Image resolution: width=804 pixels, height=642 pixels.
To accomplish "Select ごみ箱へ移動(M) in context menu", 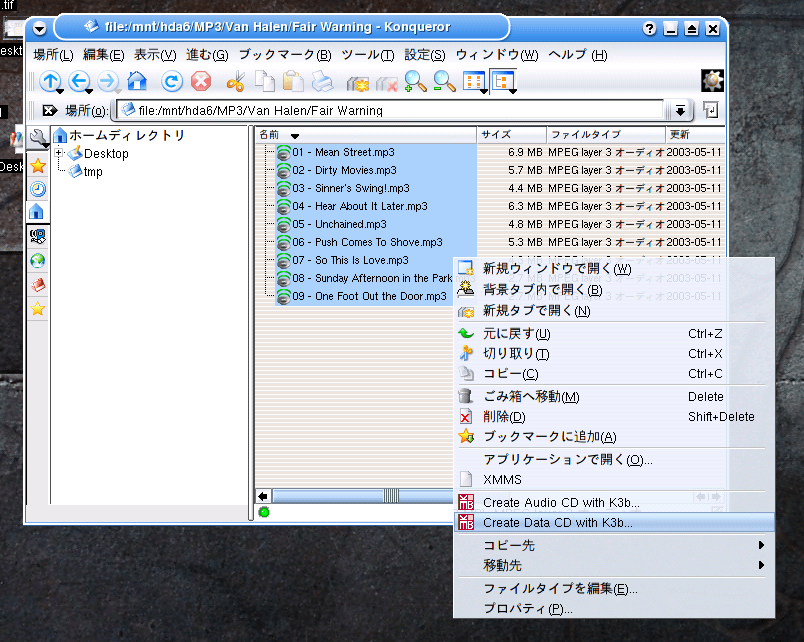I will [x=614, y=396].
